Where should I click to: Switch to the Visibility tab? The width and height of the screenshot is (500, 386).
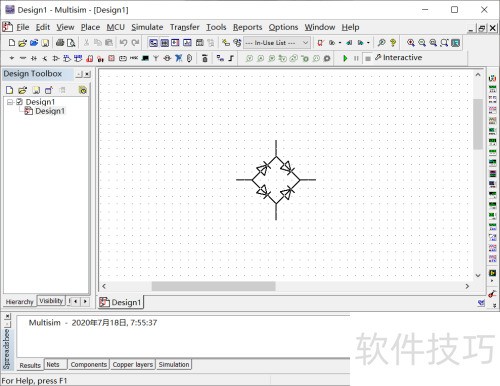click(51, 301)
